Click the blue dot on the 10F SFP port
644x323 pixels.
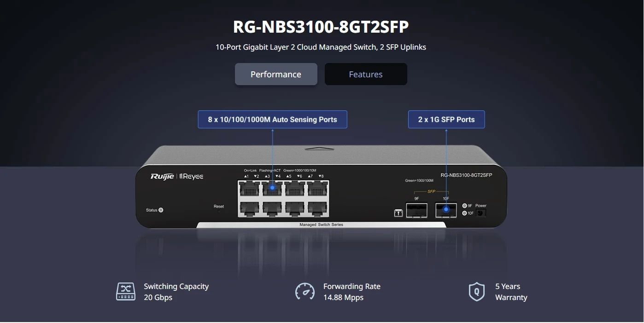click(x=446, y=209)
